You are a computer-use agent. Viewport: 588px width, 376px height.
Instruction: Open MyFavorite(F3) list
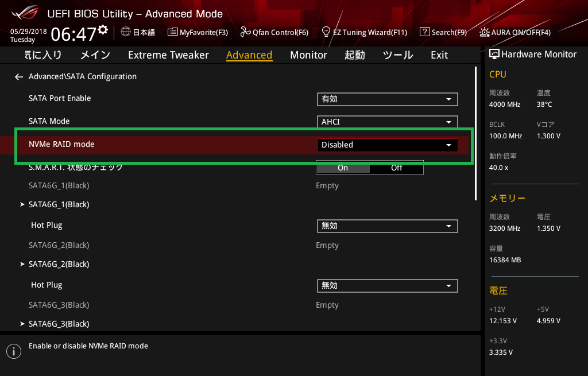198,32
